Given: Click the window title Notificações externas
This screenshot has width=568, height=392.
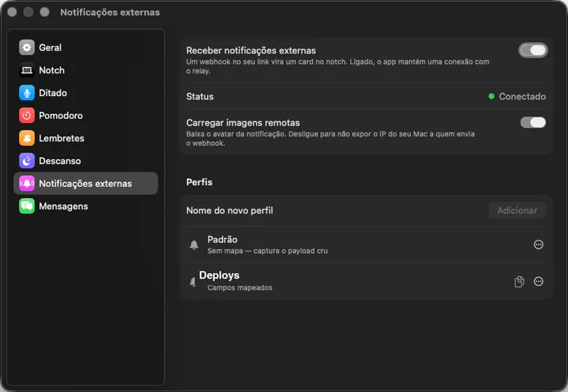Looking at the screenshot, I should pos(110,13).
